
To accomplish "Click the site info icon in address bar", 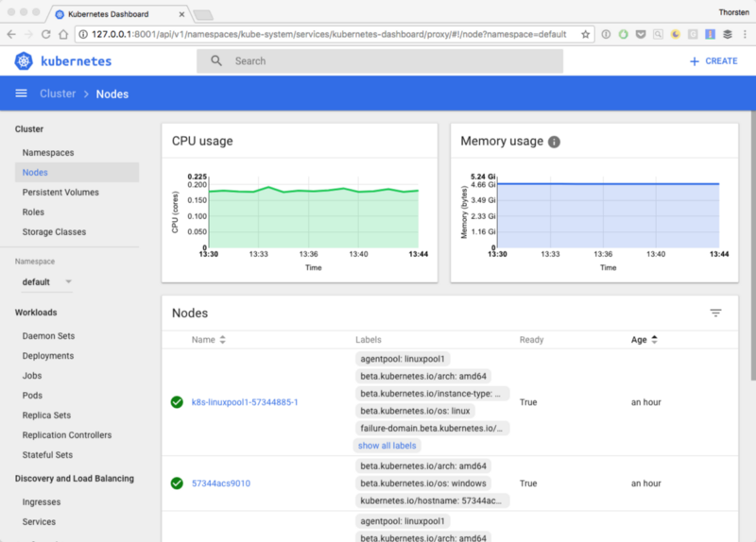I will [83, 34].
